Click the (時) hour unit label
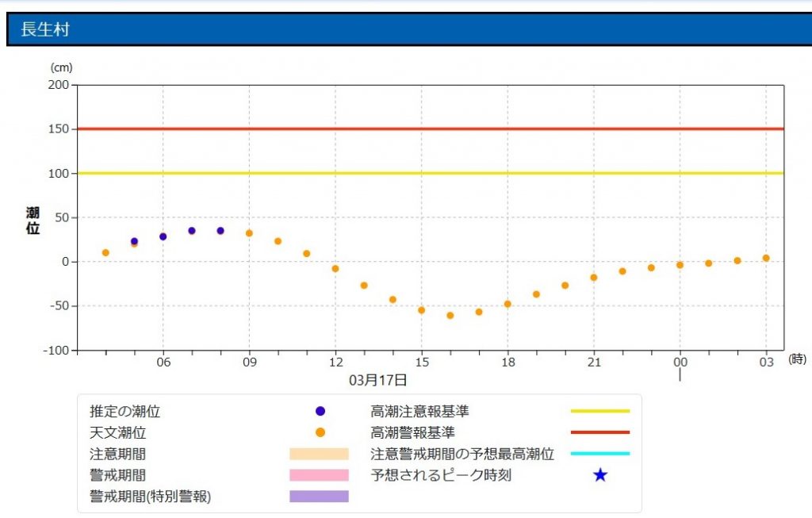812x518 pixels. (798, 359)
